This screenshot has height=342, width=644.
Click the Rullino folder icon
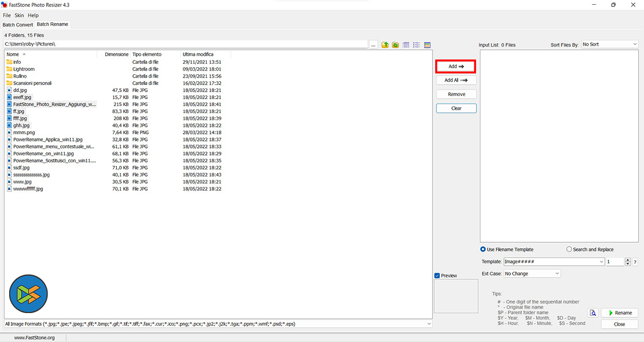[x=9, y=76]
